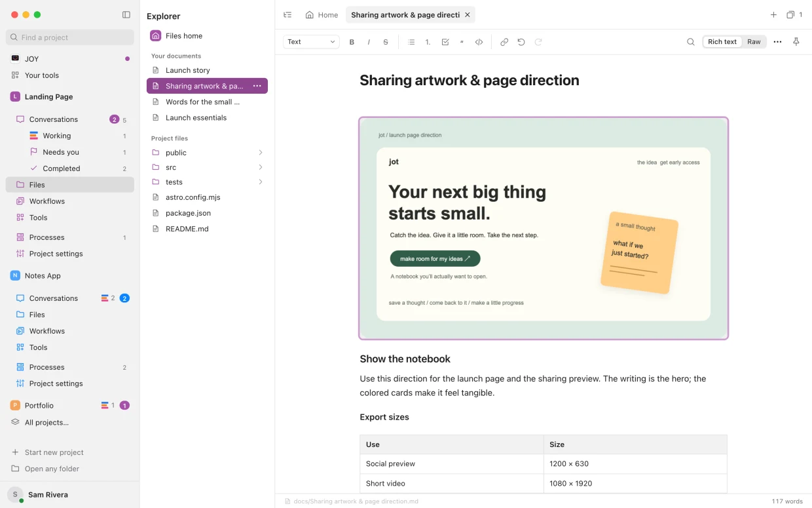812x508 pixels.
Task: Switch to the Home tab
Action: point(322,14)
